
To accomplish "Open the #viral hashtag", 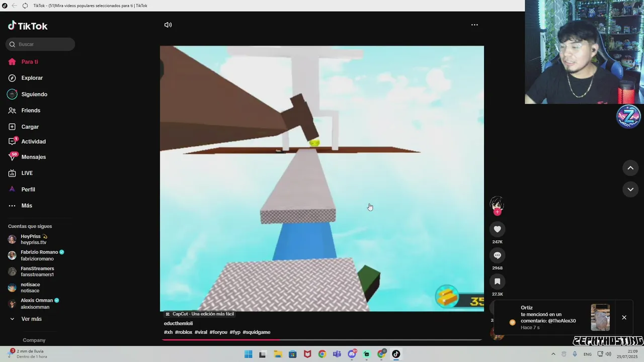I will (201, 332).
